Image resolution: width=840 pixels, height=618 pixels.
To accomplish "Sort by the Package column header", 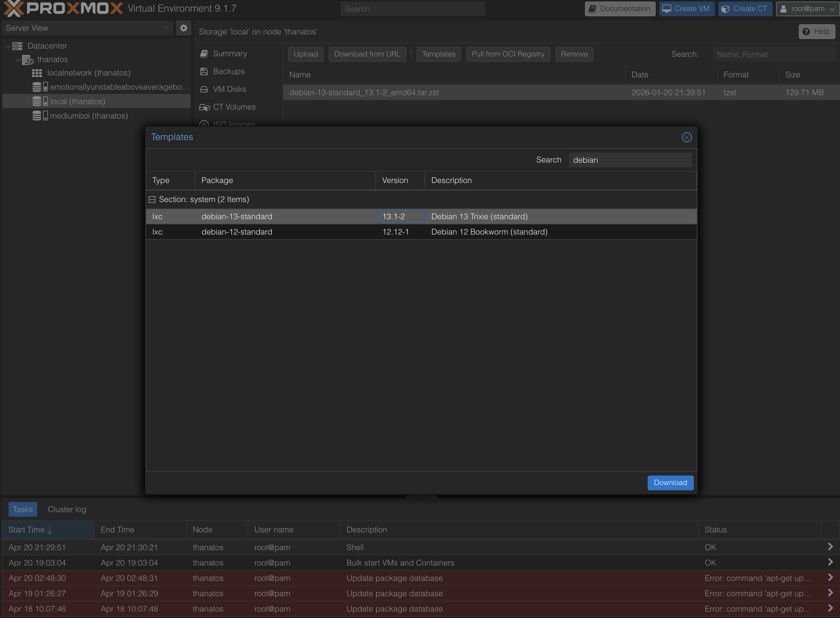I will coord(285,180).
